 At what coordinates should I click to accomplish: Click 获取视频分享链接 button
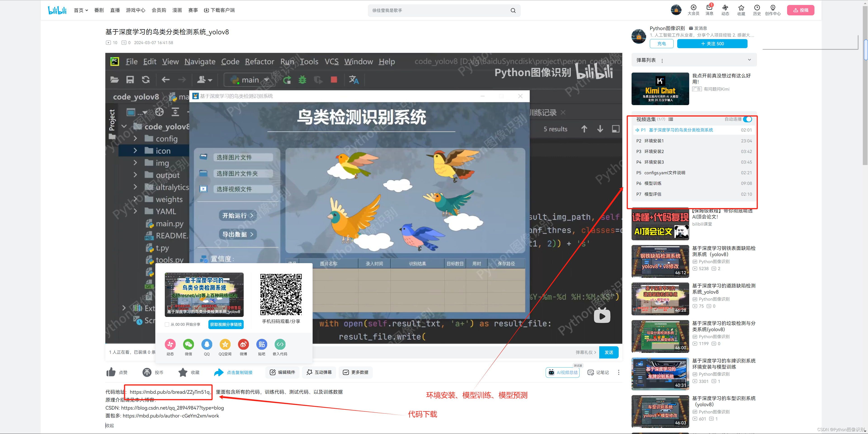(x=226, y=325)
